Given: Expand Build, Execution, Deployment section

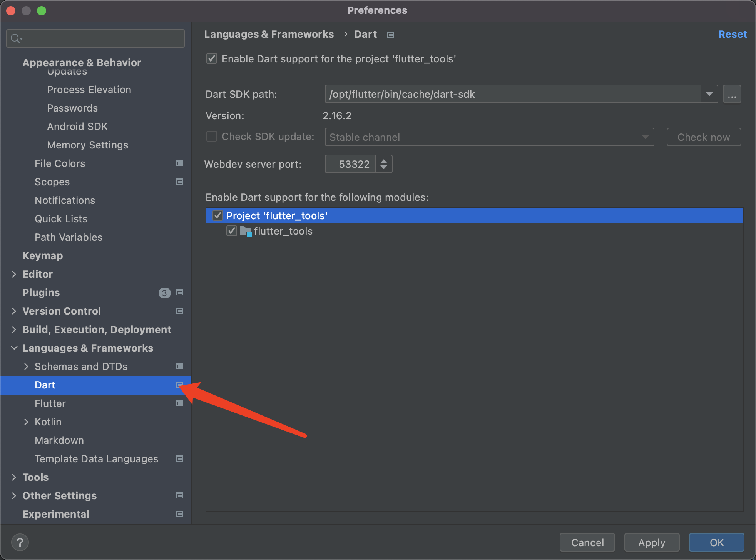Looking at the screenshot, I should click(x=14, y=329).
